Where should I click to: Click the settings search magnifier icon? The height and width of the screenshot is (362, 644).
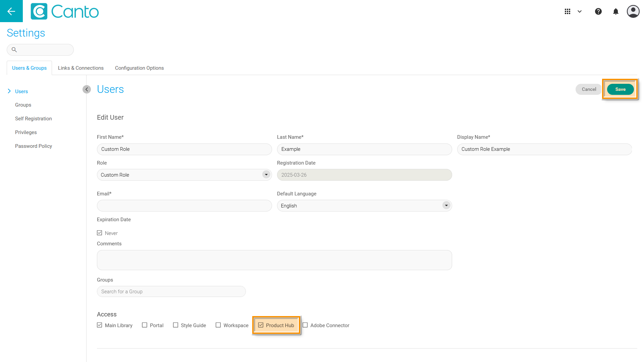[14, 50]
